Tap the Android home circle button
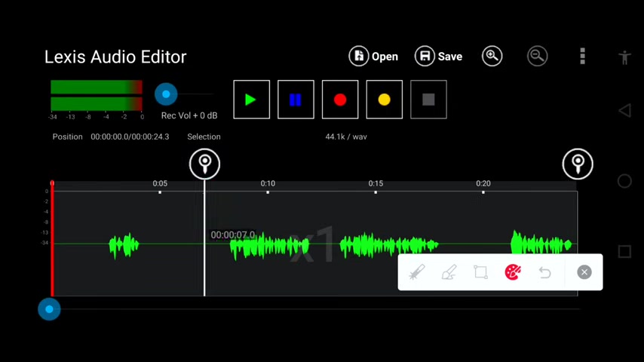Screen dimensions: 644x362 coord(624,181)
